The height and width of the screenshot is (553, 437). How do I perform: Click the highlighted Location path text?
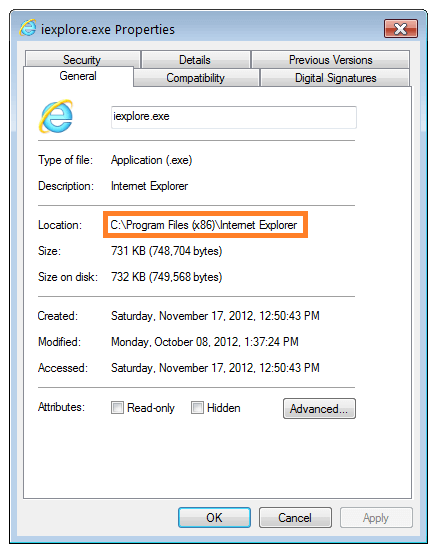click(204, 225)
